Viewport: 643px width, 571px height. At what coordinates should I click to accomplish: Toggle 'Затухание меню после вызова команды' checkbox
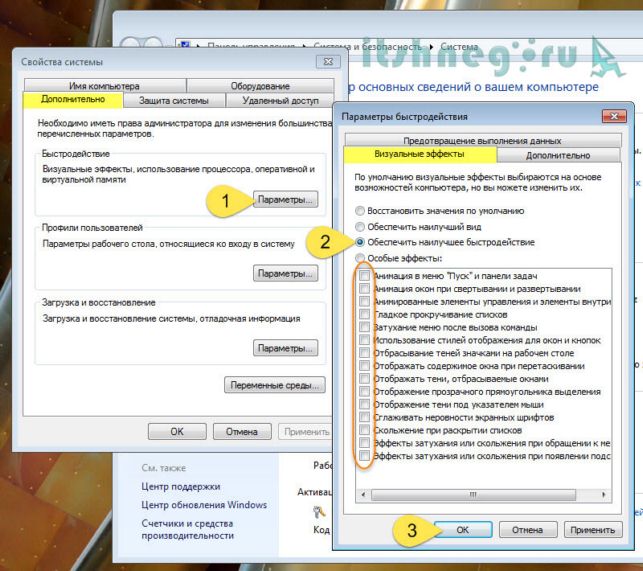364,327
